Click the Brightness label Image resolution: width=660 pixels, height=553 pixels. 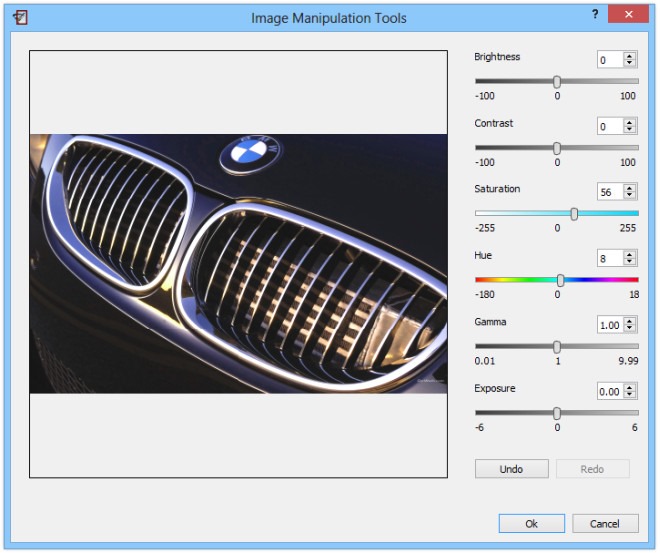point(497,57)
